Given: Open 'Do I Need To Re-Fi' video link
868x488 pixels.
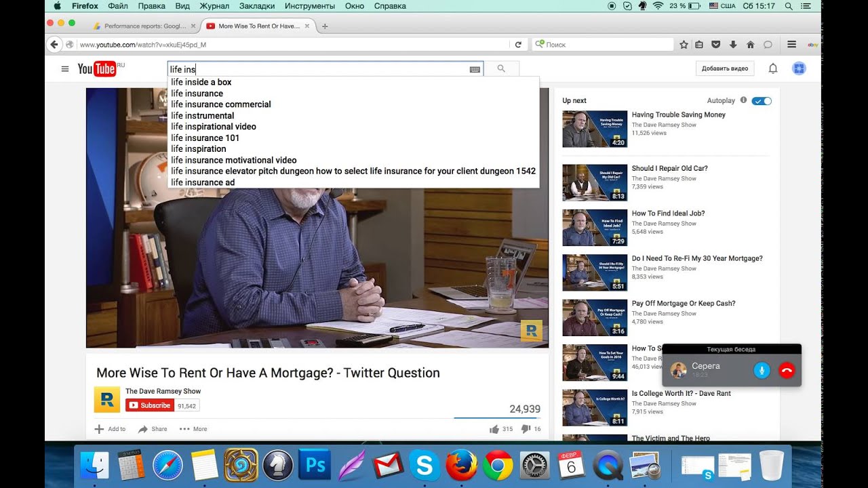Looking at the screenshot, I should [697, 258].
